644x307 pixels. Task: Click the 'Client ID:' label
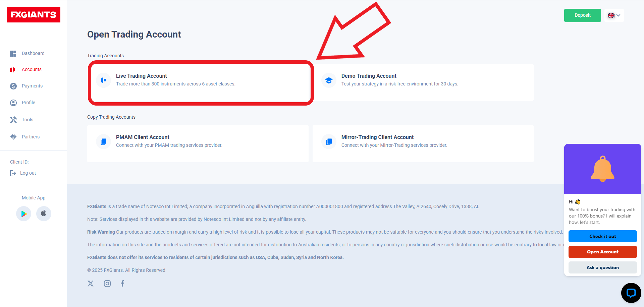tap(19, 162)
